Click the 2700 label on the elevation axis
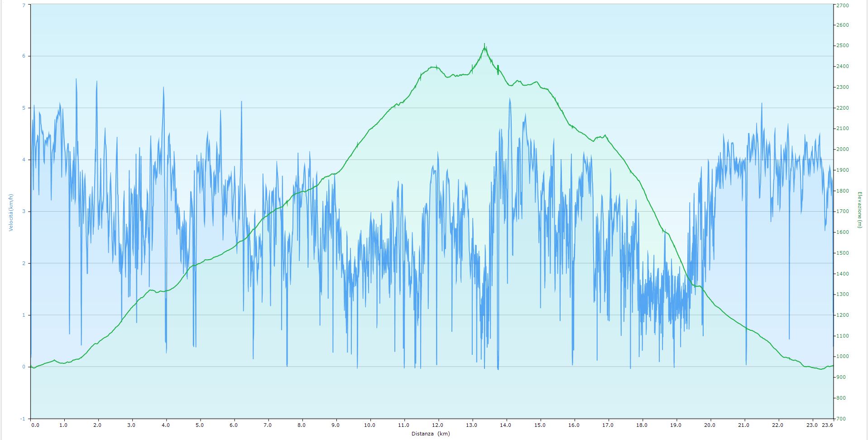868x440 pixels. pos(843,5)
